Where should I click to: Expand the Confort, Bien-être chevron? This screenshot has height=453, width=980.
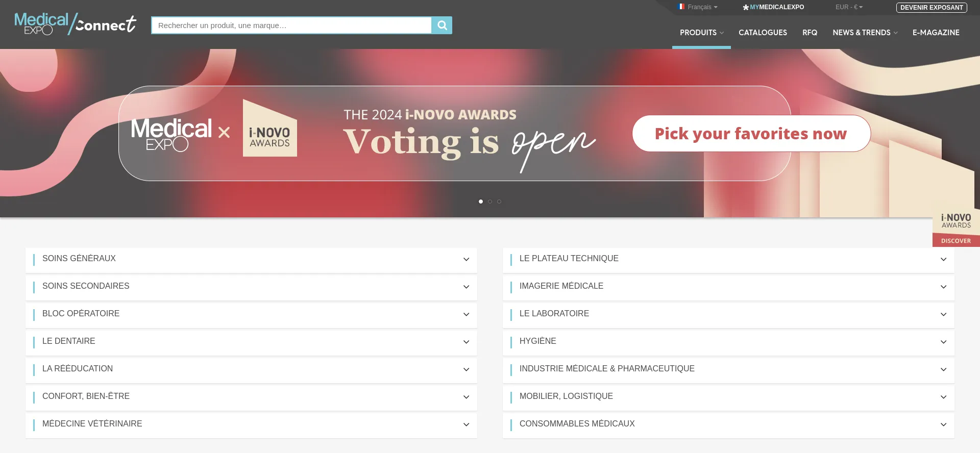[x=466, y=397]
